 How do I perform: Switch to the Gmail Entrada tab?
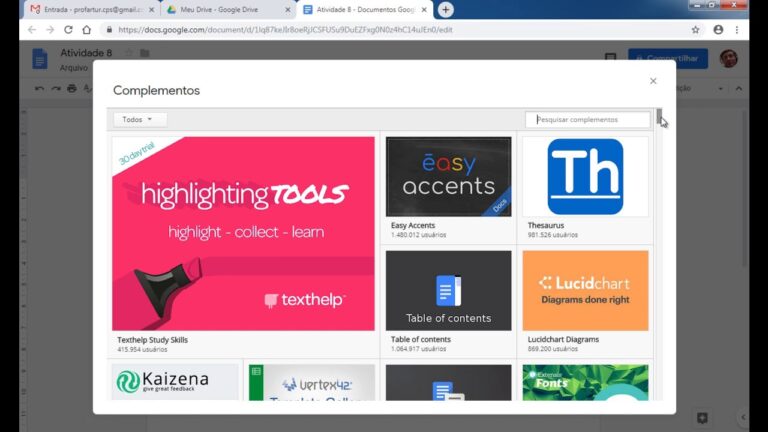coord(93,10)
